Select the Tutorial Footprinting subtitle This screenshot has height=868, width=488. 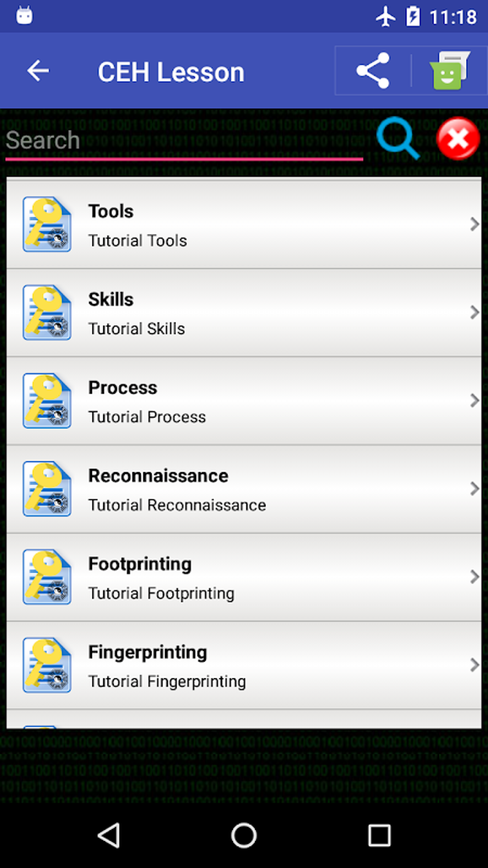[161, 594]
